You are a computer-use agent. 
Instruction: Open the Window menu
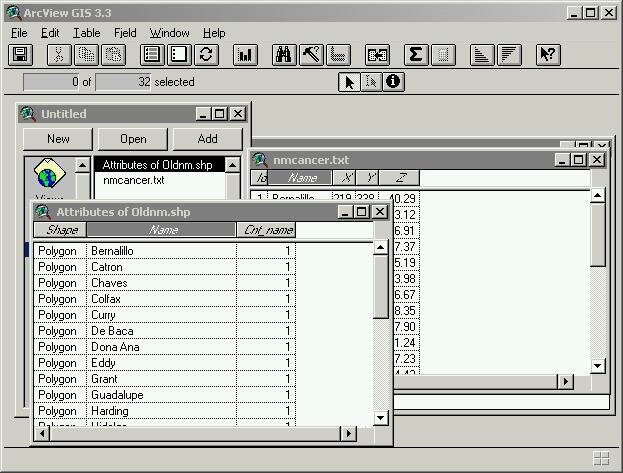(169, 33)
